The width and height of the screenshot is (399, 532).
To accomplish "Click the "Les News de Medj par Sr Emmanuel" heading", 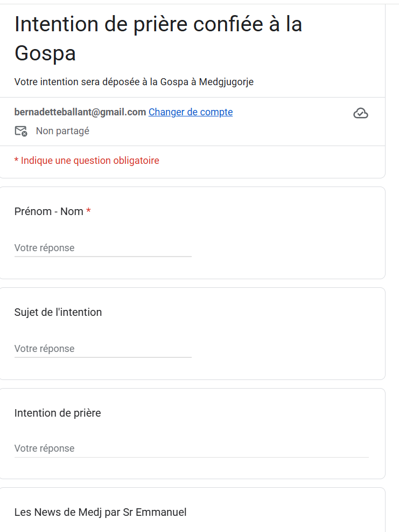I will [x=101, y=512].
